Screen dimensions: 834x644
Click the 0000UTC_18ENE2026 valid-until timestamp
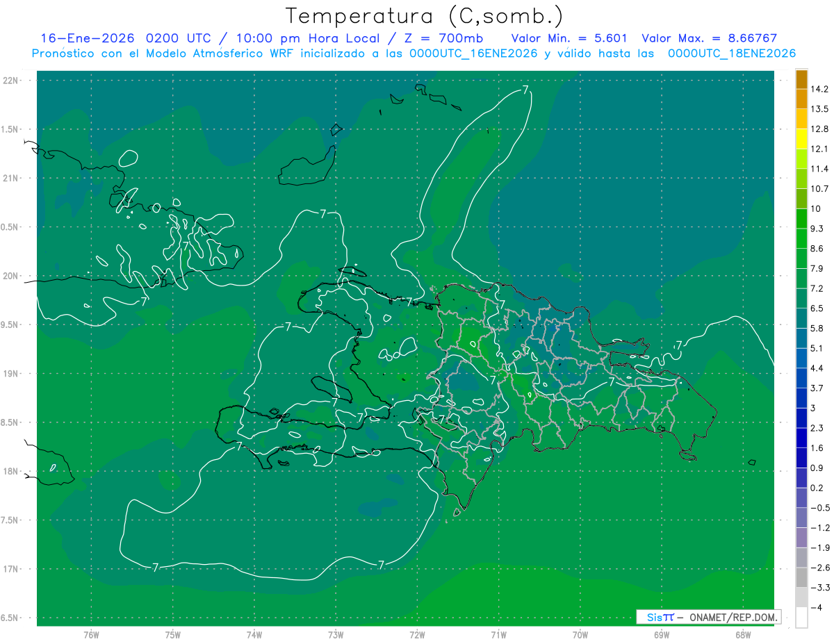coord(731,53)
